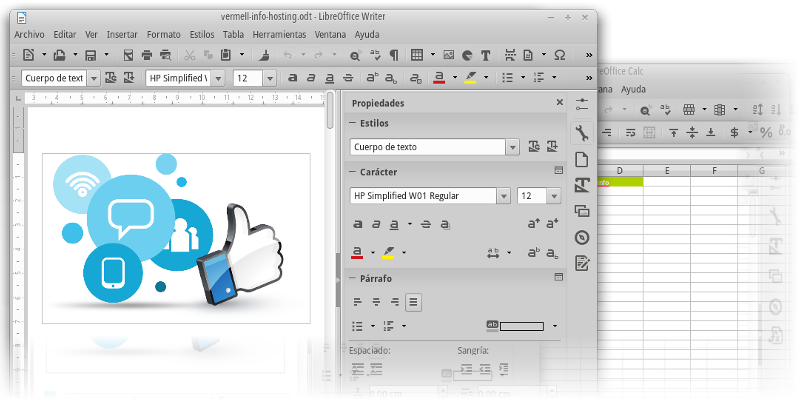Open the Formato menu
800x400 pixels.
click(164, 35)
